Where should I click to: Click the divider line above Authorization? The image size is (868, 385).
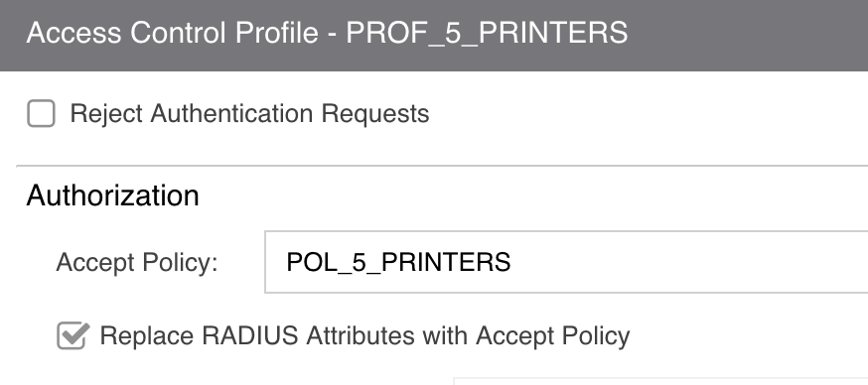pos(442,166)
